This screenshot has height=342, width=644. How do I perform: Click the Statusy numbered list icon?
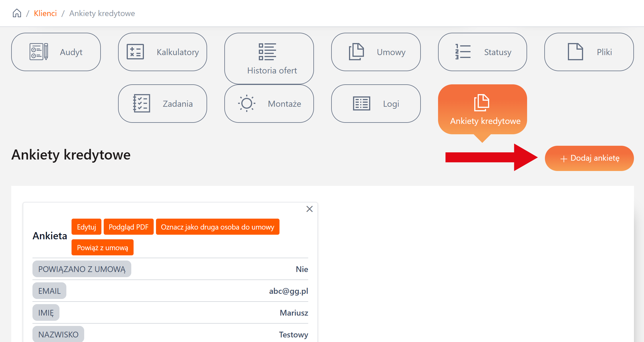click(x=463, y=52)
